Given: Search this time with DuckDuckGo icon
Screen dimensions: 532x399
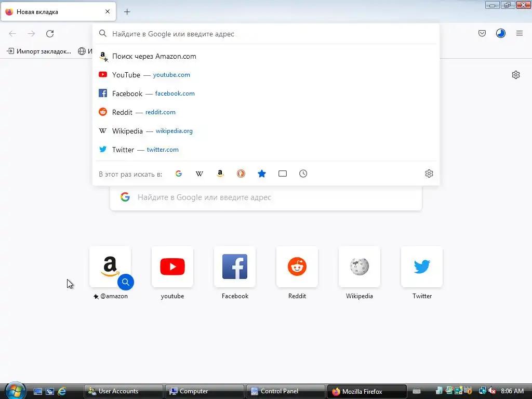Looking at the screenshot, I should 241,174.
